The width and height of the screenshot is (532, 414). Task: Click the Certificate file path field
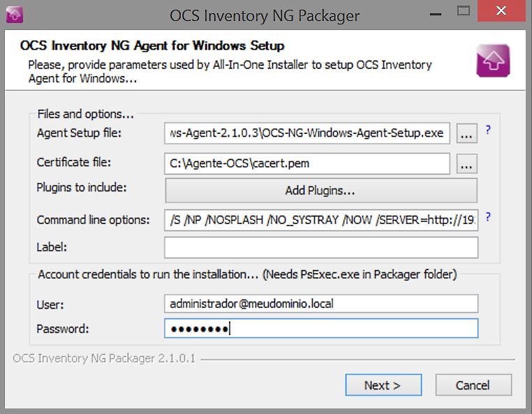pos(307,164)
